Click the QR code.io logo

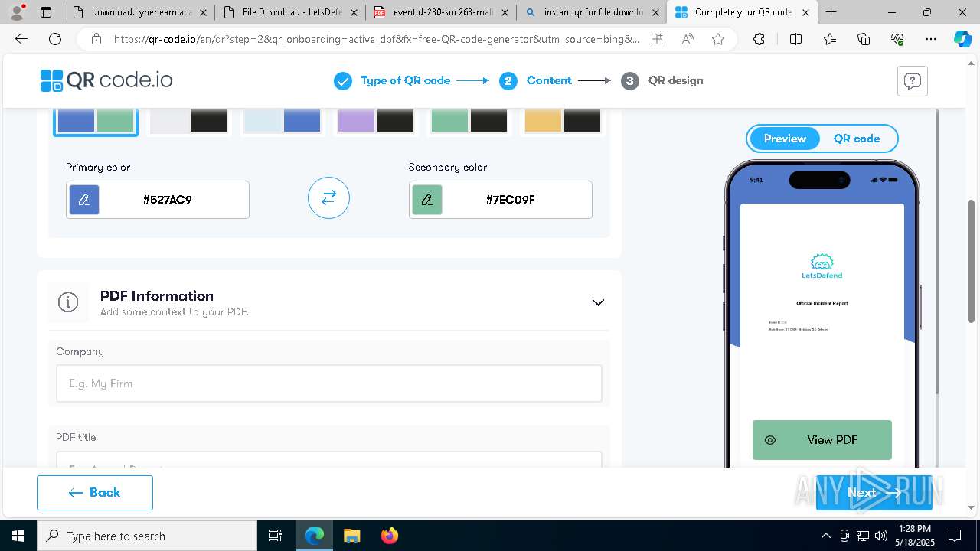click(106, 80)
